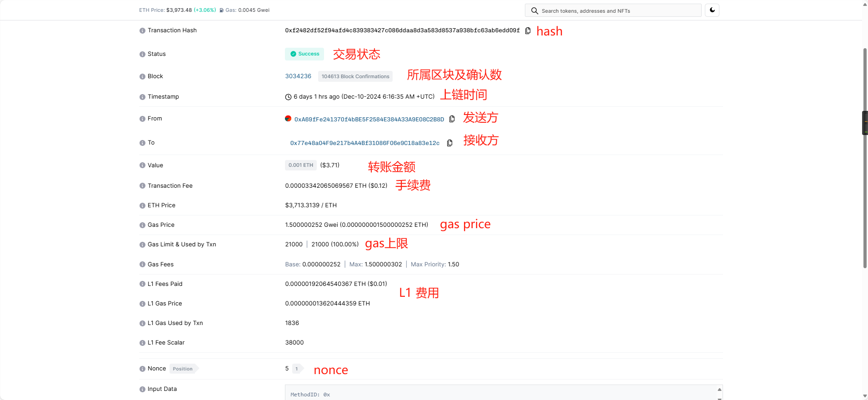
Task: Click info icon beside ETH Price
Action: point(142,205)
